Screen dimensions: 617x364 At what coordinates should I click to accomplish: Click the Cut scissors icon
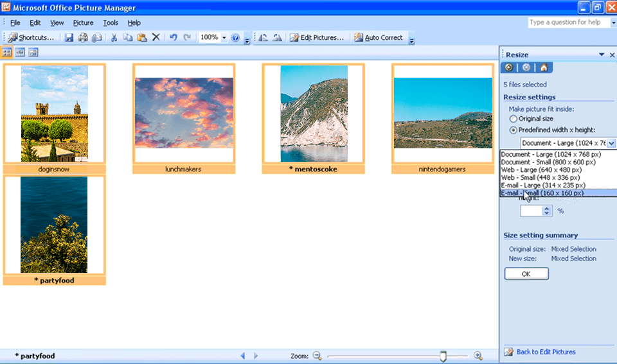coord(114,37)
